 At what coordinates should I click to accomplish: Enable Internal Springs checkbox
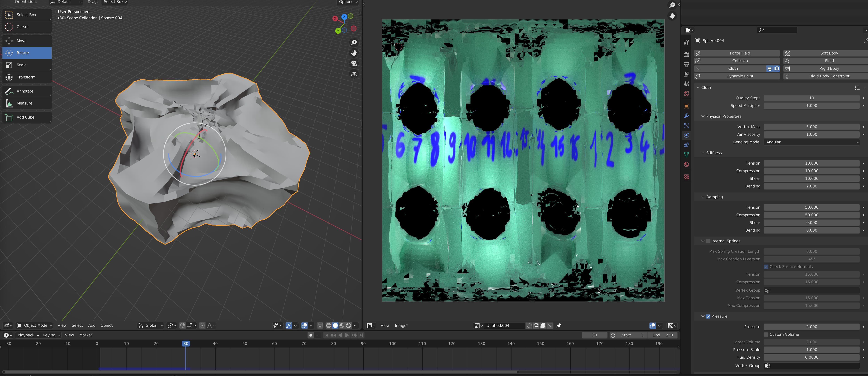click(708, 241)
